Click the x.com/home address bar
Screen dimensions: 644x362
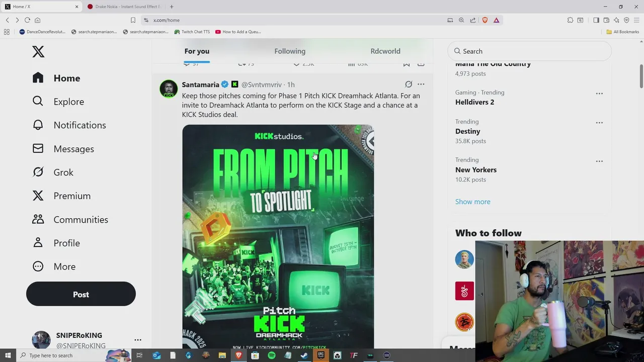[297, 20]
